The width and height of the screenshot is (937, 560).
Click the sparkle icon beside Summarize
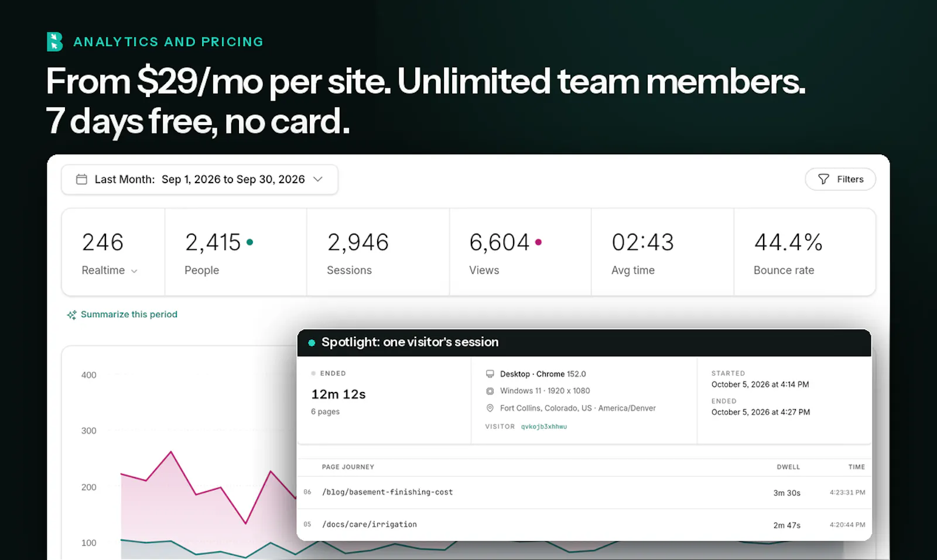[x=71, y=315]
